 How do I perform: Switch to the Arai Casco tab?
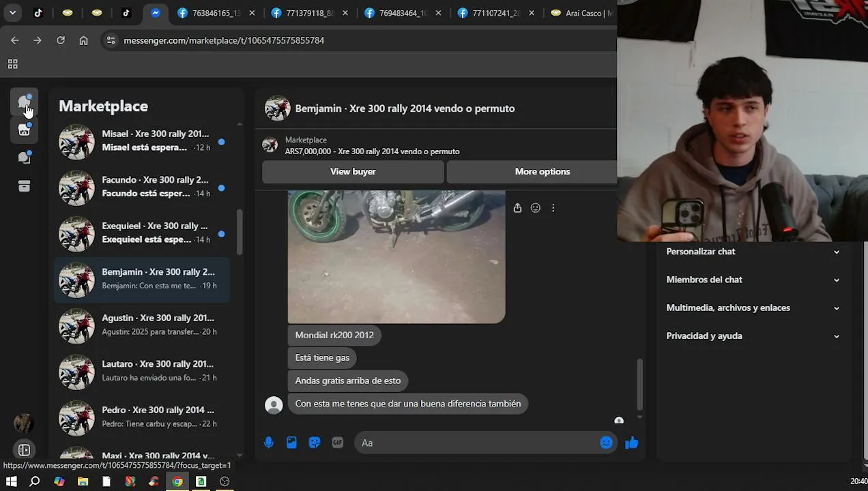pos(581,13)
